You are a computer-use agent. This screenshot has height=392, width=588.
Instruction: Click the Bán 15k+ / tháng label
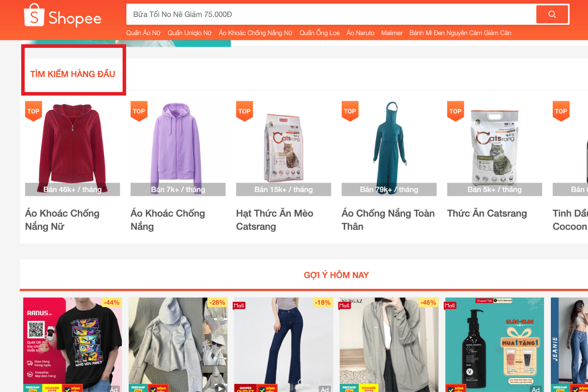point(283,189)
